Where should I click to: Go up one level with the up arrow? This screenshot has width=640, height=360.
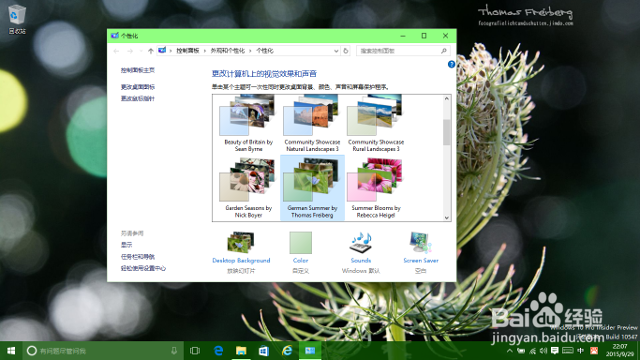click(x=151, y=51)
